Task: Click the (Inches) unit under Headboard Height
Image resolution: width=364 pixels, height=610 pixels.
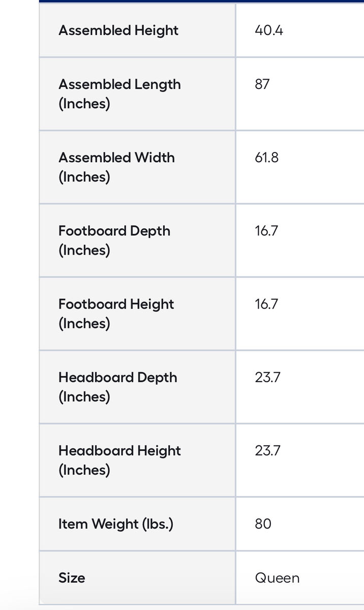Action: point(84,470)
